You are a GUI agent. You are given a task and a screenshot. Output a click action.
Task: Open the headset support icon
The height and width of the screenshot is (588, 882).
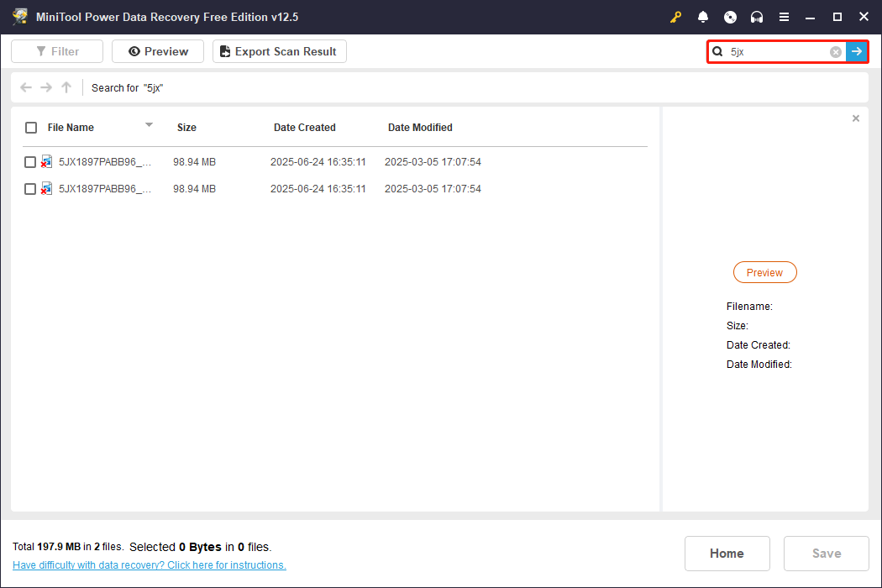click(x=757, y=17)
